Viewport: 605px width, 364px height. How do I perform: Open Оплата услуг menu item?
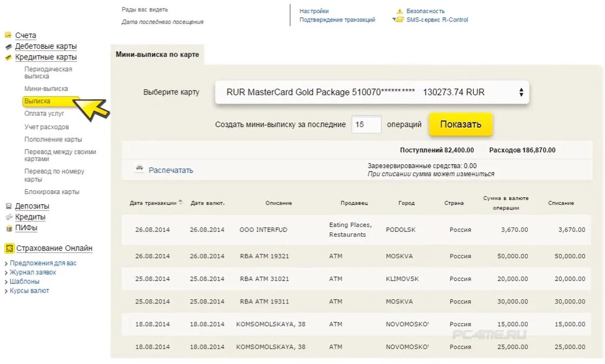(44, 113)
